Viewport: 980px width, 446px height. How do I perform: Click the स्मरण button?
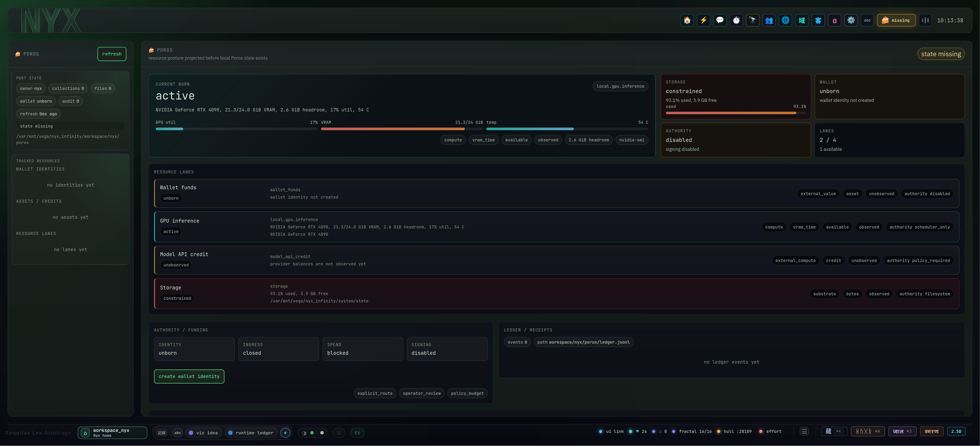pyautogui.click(x=932, y=432)
